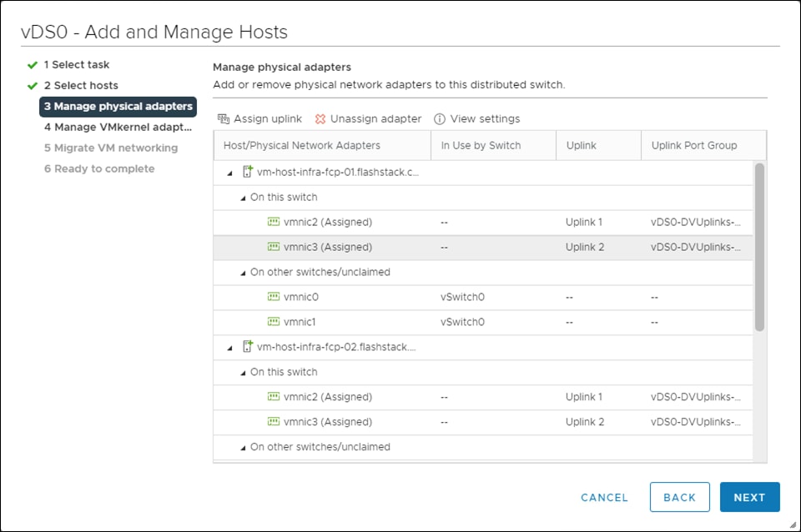Screen dimensions: 801x532
Task: Return to step 2 Select hosts
Action: tap(80, 85)
